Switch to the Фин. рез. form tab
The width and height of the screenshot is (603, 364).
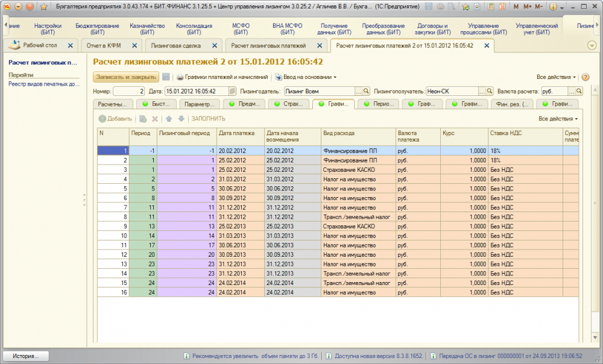coord(511,104)
